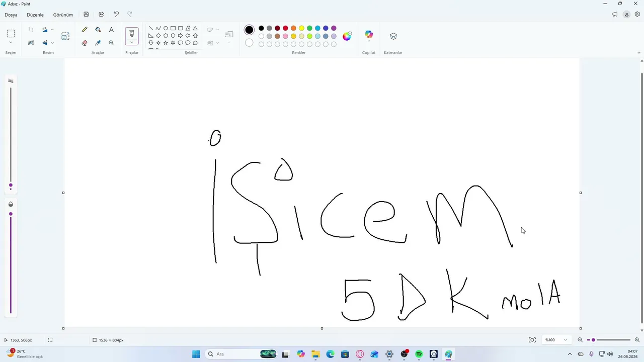Pick the yellow color swatch
The width and height of the screenshot is (644, 362).
point(301,28)
